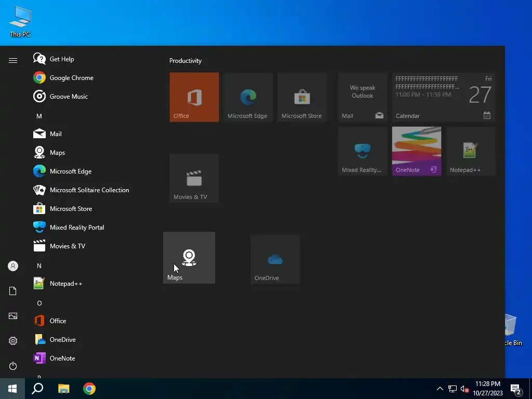Click the Power button in Start
This screenshot has width=532, height=399.
point(13,366)
